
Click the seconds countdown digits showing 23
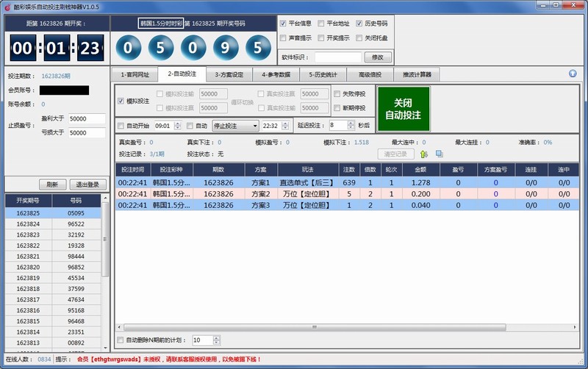[89, 49]
